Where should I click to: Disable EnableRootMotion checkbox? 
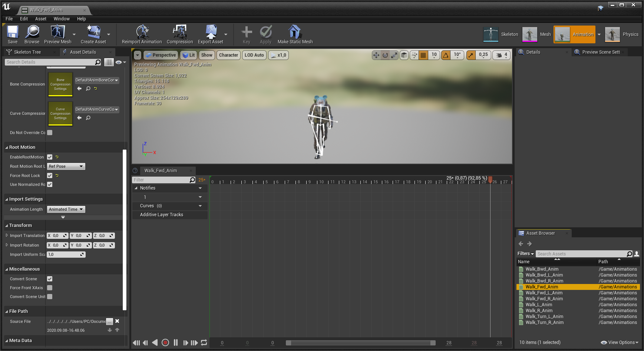pyautogui.click(x=50, y=157)
